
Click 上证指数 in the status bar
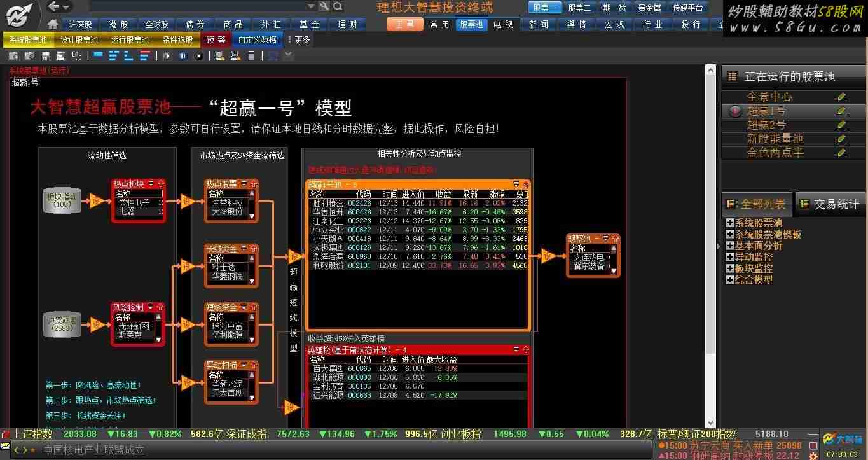coord(32,434)
